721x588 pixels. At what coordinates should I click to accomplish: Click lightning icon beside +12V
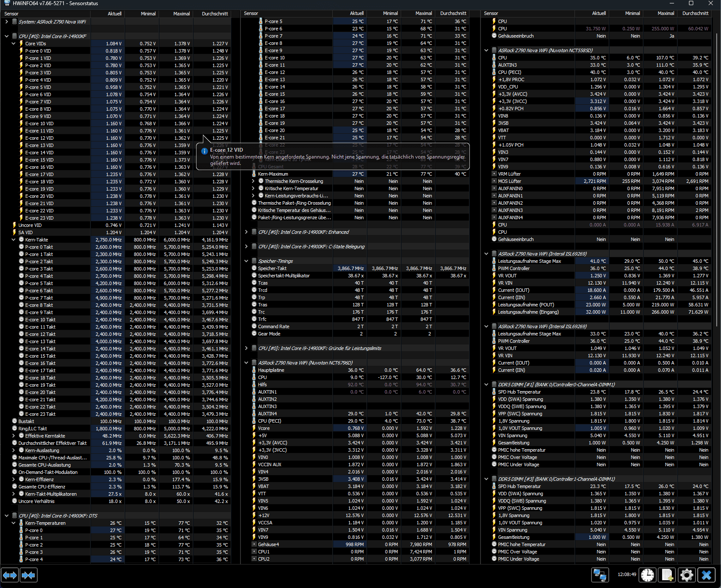(x=254, y=515)
